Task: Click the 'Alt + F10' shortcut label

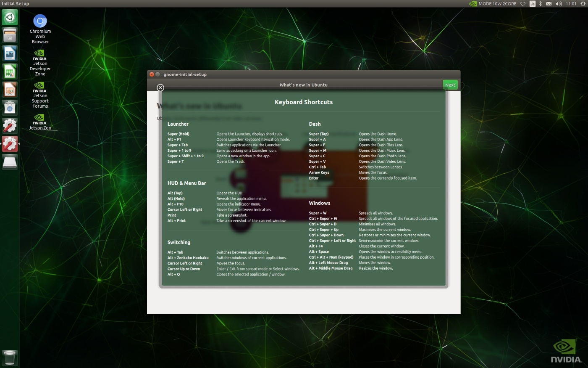Action: point(176,204)
